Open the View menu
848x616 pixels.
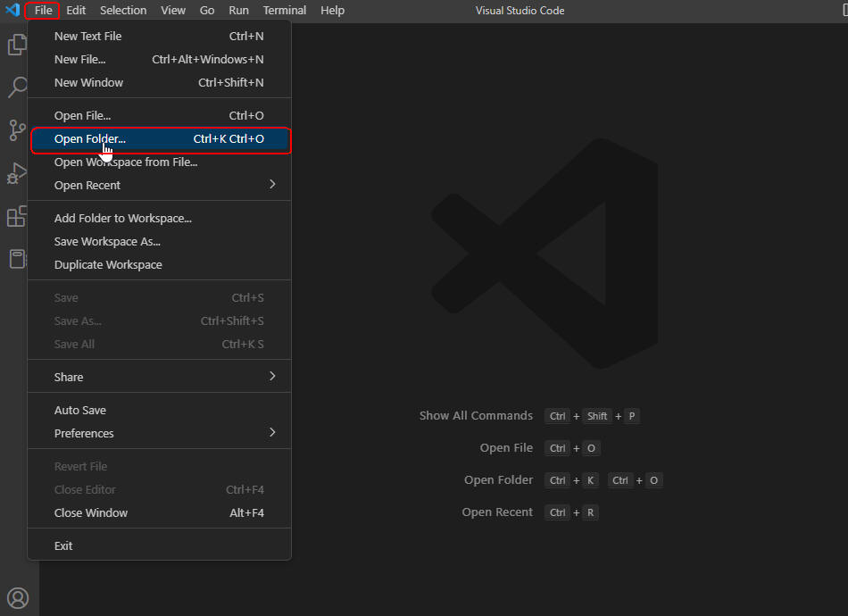pyautogui.click(x=173, y=11)
